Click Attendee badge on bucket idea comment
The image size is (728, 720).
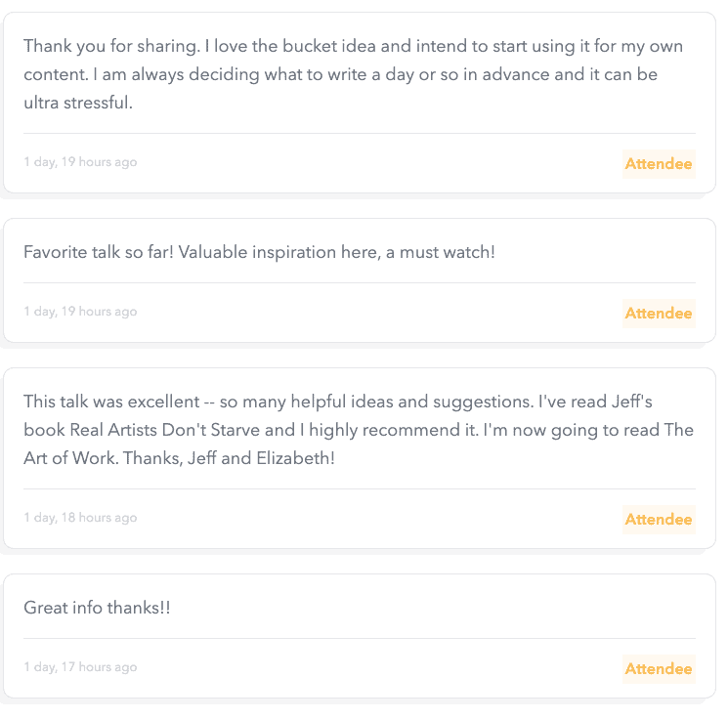pyautogui.click(x=658, y=164)
